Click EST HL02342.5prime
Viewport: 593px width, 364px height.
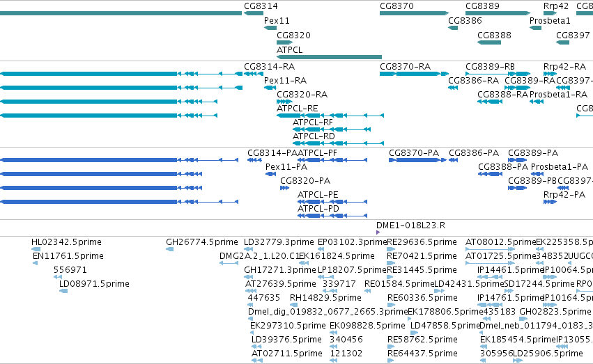[66, 242]
